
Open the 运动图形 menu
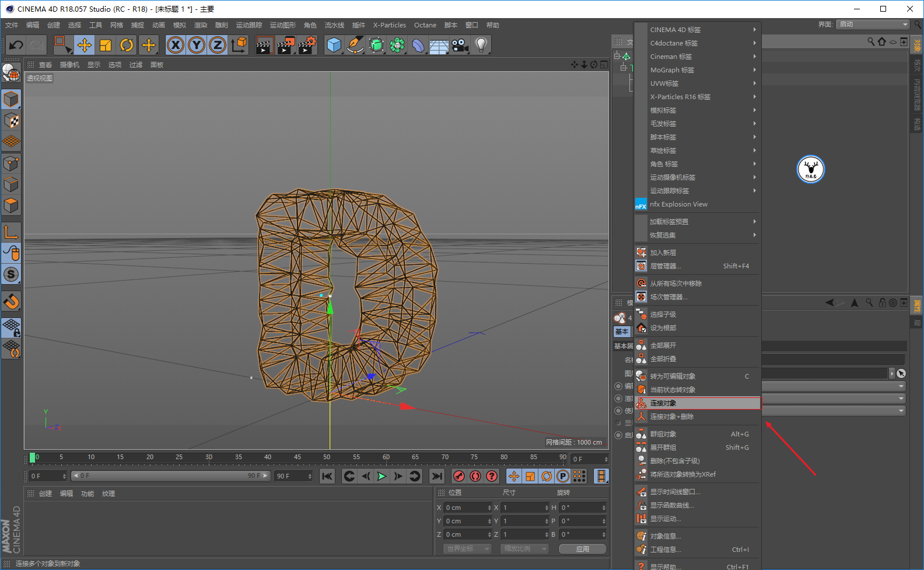(282, 25)
